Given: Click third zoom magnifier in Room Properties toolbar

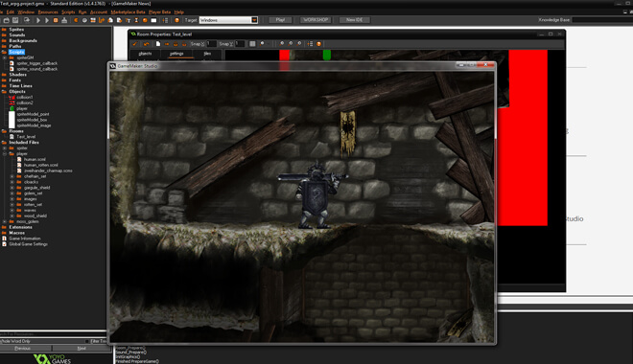Looking at the screenshot, I should click(x=298, y=43).
